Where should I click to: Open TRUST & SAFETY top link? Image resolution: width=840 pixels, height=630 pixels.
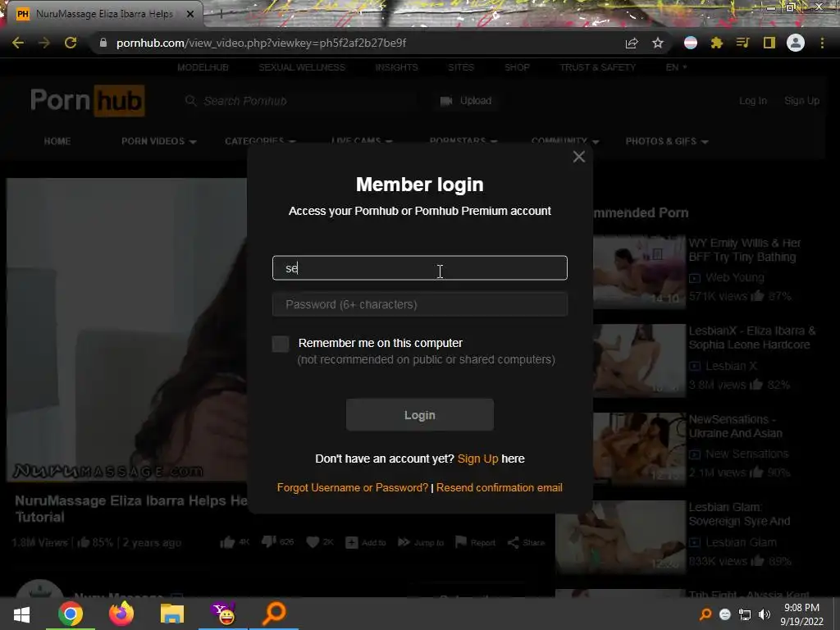tap(597, 67)
